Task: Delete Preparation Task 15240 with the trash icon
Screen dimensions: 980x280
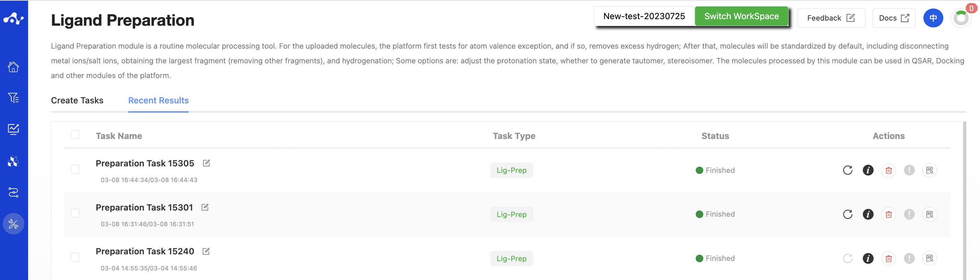Action: [x=888, y=258]
